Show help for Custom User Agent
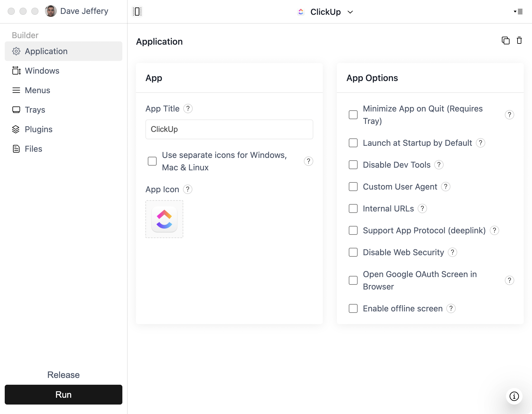Image resolution: width=532 pixels, height=414 pixels. pyautogui.click(x=446, y=187)
